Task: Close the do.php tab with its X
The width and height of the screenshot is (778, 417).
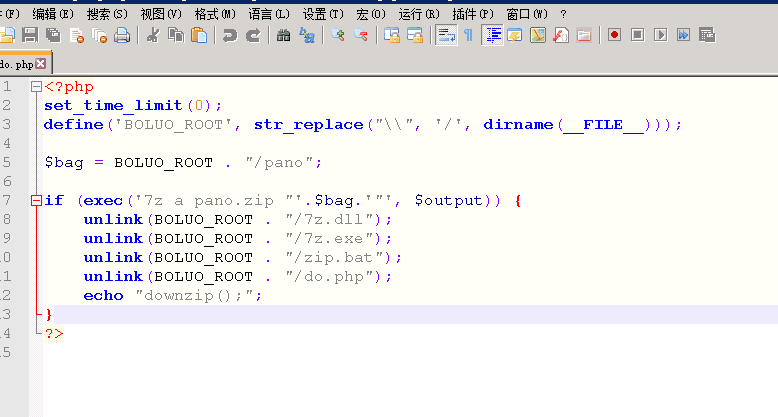Action: [41, 64]
